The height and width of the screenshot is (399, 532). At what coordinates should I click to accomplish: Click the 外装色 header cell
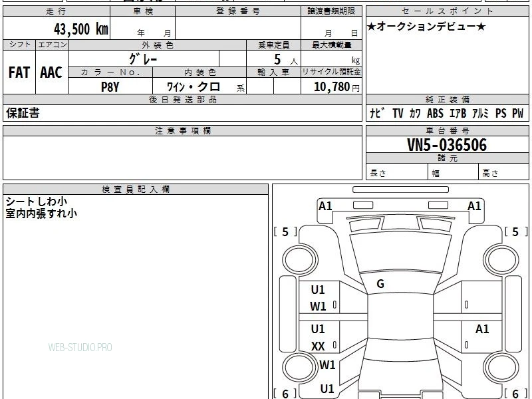[x=157, y=45]
